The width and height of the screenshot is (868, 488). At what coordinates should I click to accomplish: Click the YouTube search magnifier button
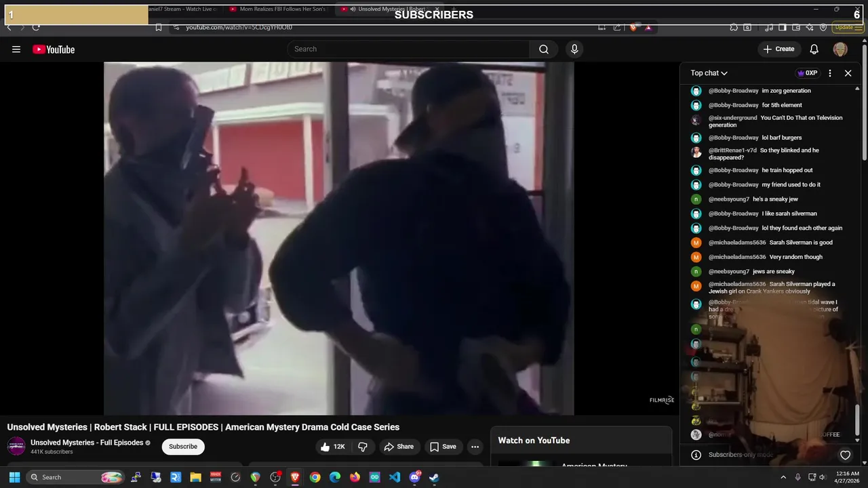click(x=544, y=49)
